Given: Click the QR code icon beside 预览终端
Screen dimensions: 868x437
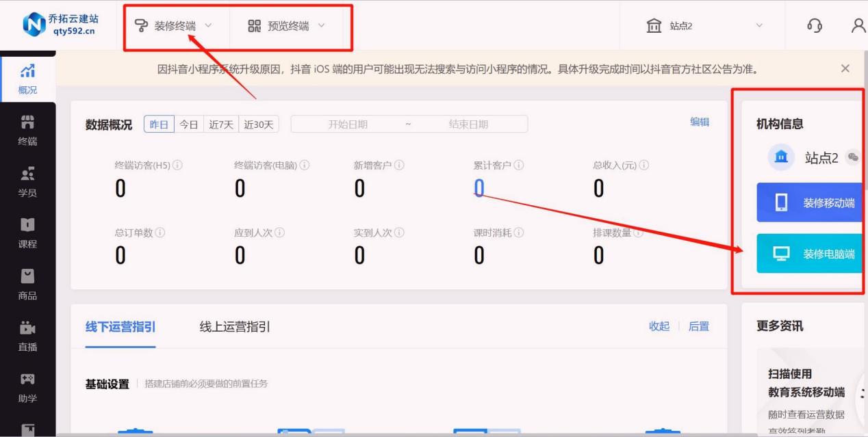Looking at the screenshot, I should (255, 26).
